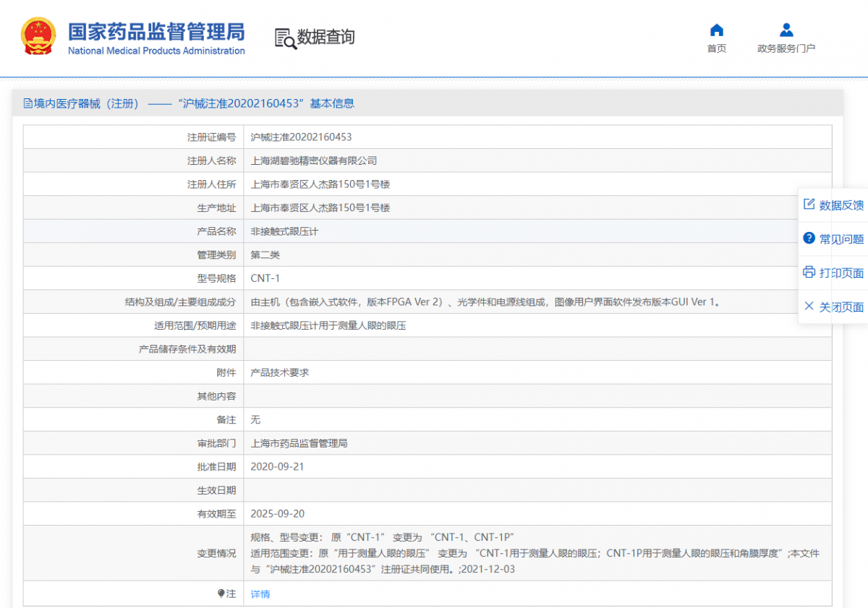
Task: Go to 首页 link text
Action: tap(717, 48)
